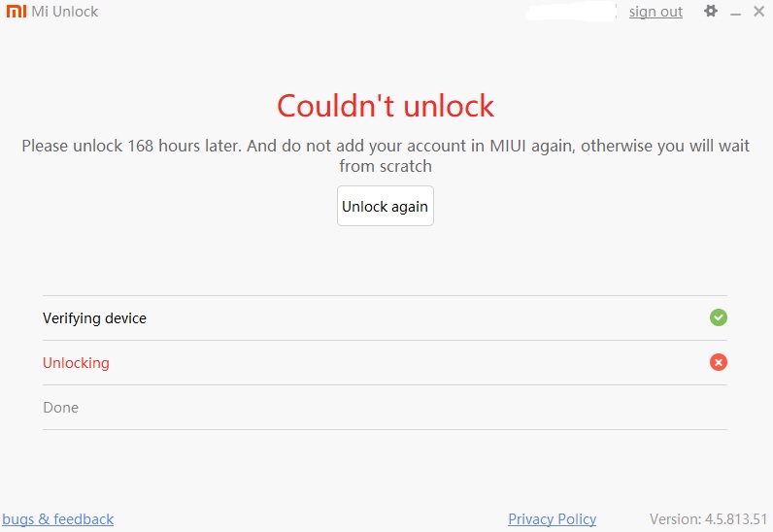Click the Mi Unlock title text
773x532 pixels.
(x=65, y=12)
